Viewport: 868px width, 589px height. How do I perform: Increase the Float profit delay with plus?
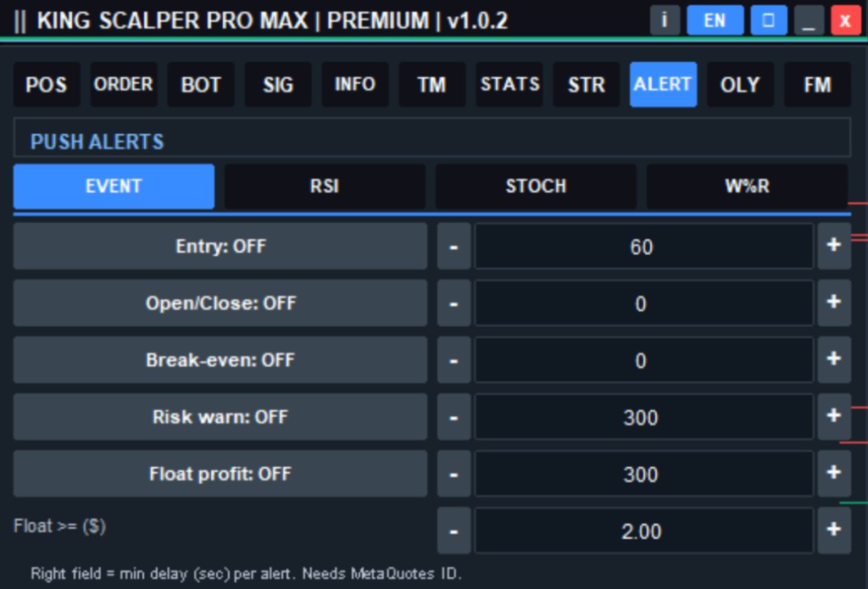click(x=834, y=475)
